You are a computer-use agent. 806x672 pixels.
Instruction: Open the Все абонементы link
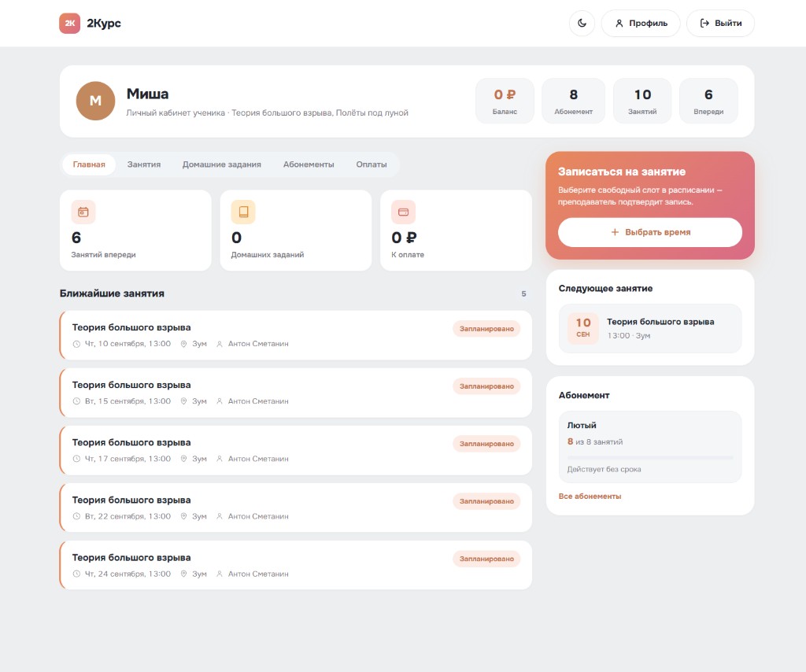tap(590, 497)
